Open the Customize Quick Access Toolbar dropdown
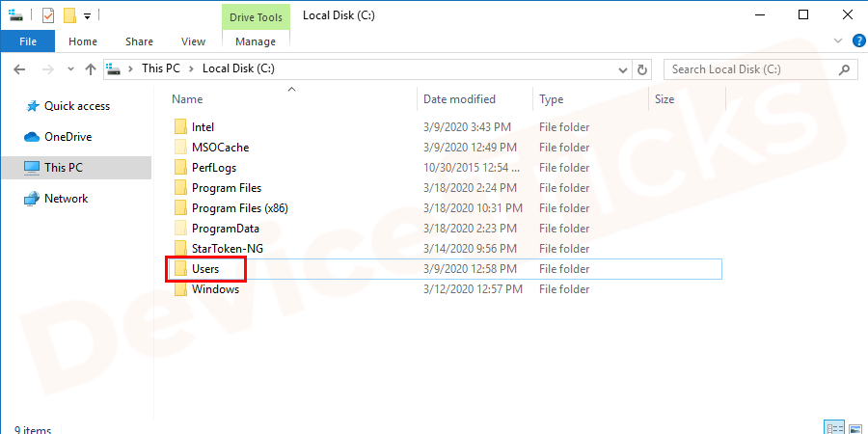The width and height of the screenshot is (868, 434). [x=87, y=16]
